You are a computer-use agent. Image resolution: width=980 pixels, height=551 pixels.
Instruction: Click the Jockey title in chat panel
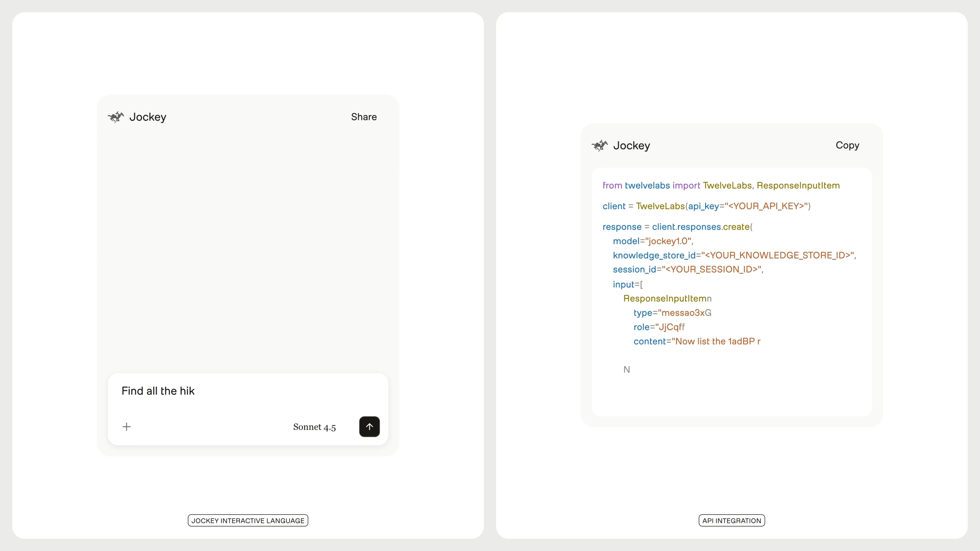(148, 117)
